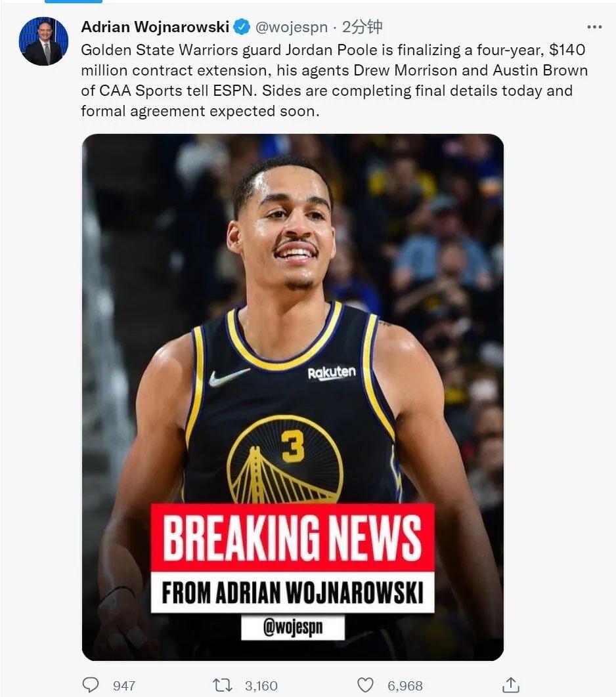Retweet using the retweet arrows icon

point(223,685)
